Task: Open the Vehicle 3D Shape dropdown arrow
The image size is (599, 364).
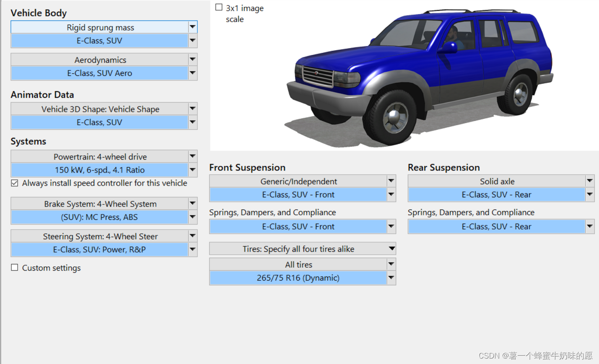Action: [x=192, y=108]
